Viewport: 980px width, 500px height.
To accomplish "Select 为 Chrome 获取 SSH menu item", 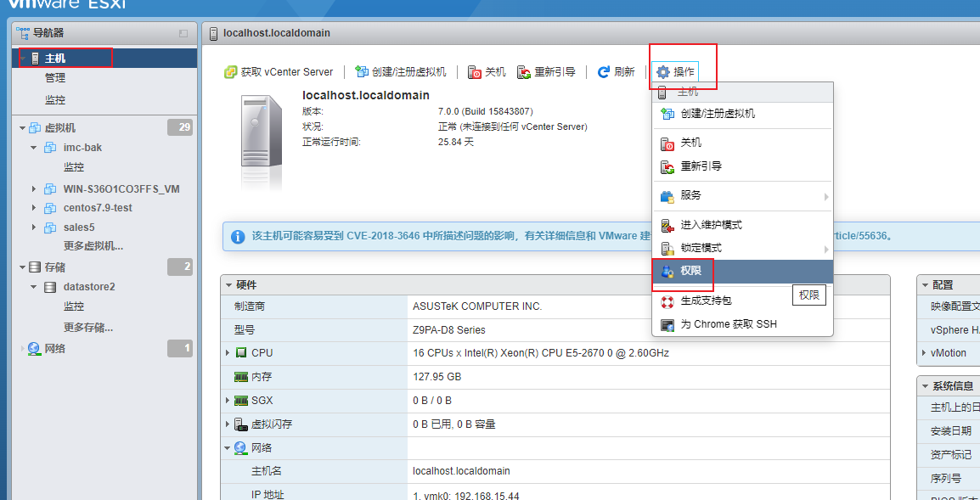I will (743, 324).
